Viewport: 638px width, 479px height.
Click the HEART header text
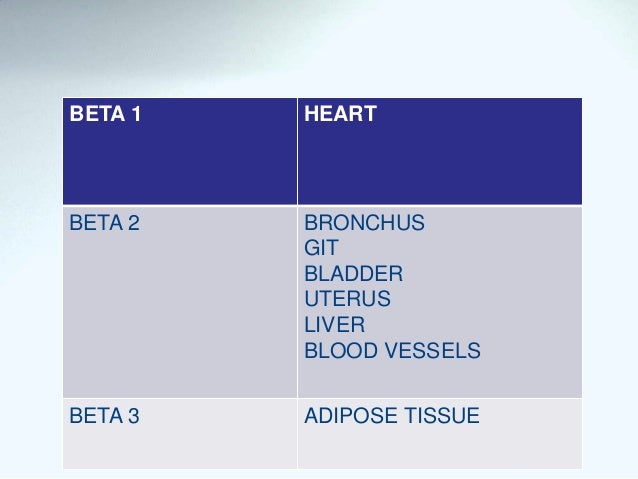point(340,114)
